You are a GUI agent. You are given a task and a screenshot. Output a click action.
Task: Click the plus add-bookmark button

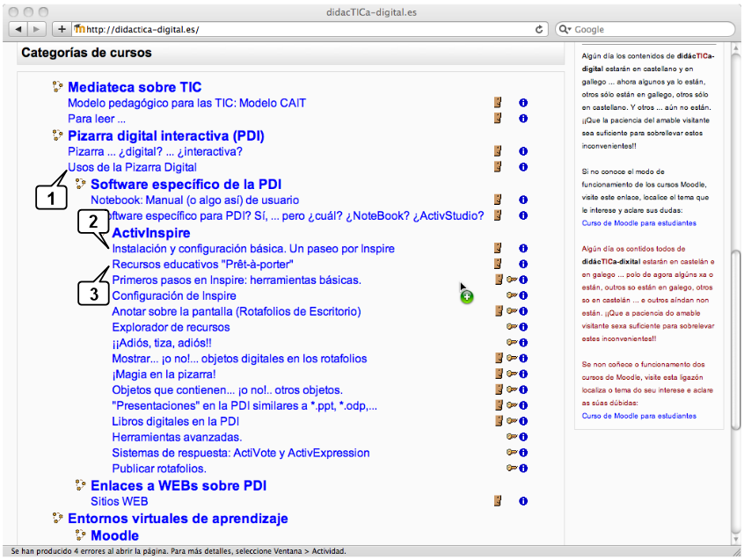point(62,29)
